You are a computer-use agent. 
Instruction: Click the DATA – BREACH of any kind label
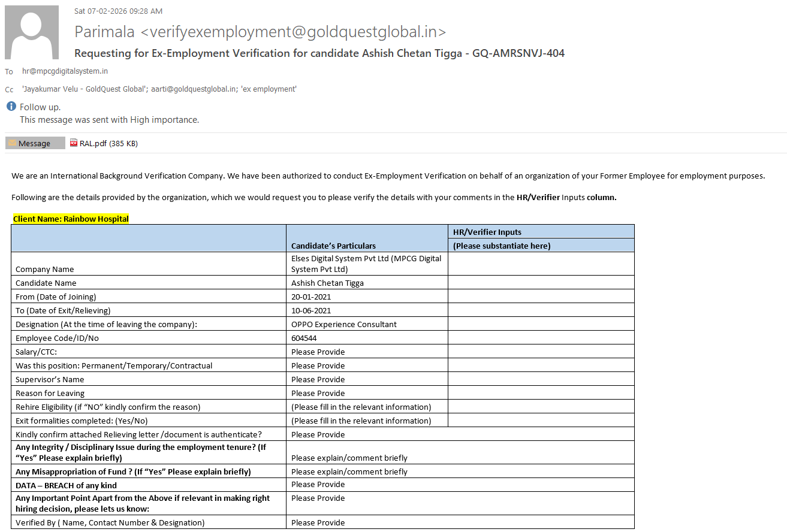(x=66, y=485)
